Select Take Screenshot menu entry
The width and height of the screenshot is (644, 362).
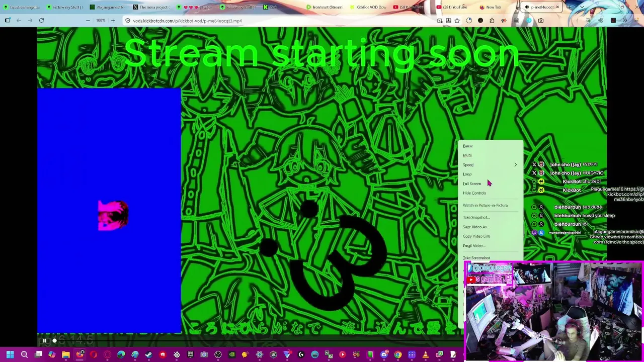(476, 258)
